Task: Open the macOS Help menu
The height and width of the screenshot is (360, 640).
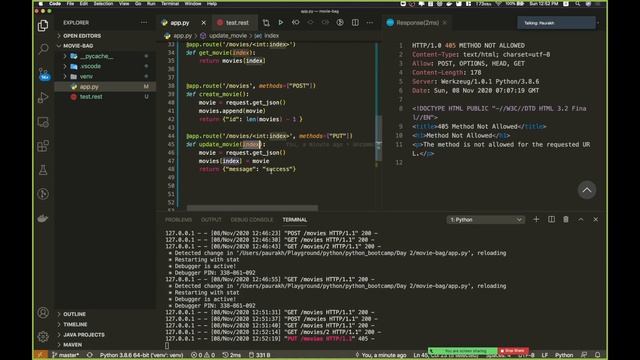Action: pyautogui.click(x=212, y=3)
